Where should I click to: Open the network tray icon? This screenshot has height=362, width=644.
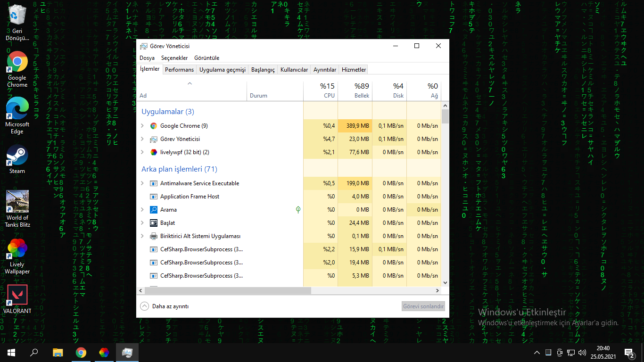pyautogui.click(x=571, y=353)
